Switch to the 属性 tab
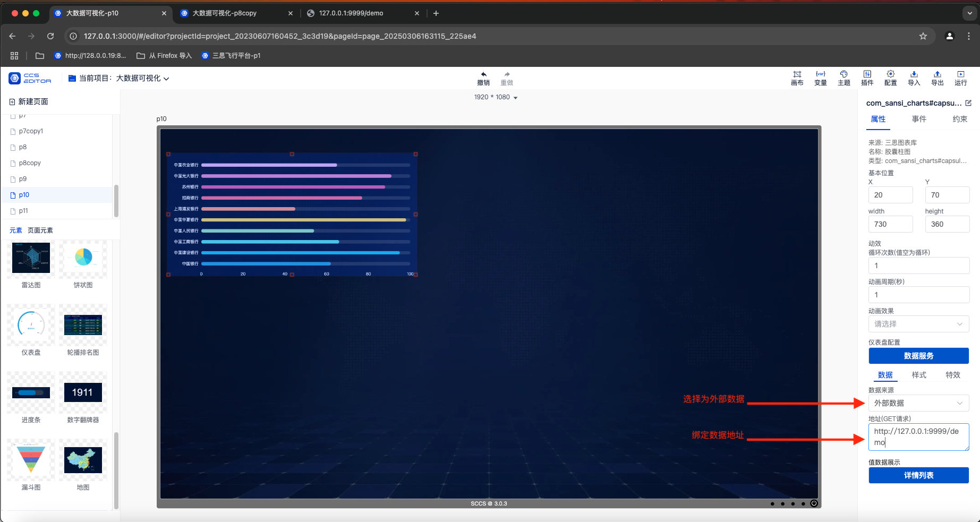The image size is (980, 522). [x=878, y=119]
